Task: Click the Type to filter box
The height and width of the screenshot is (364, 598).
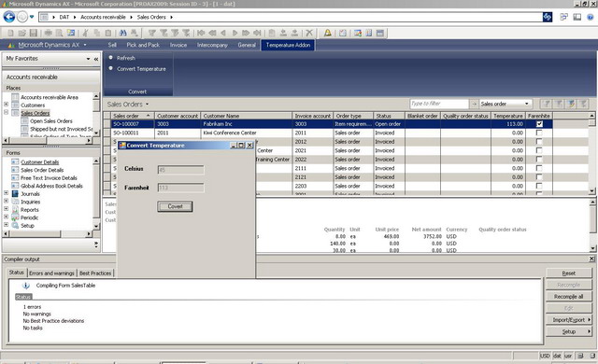Action: pos(439,104)
